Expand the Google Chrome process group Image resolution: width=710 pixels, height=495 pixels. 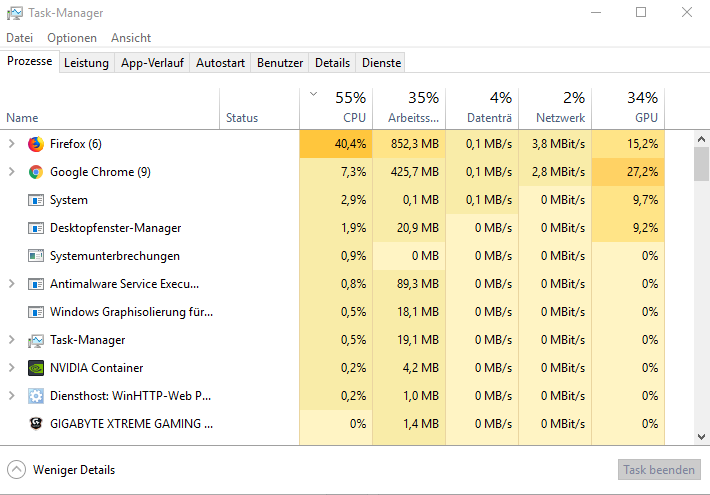(x=12, y=172)
